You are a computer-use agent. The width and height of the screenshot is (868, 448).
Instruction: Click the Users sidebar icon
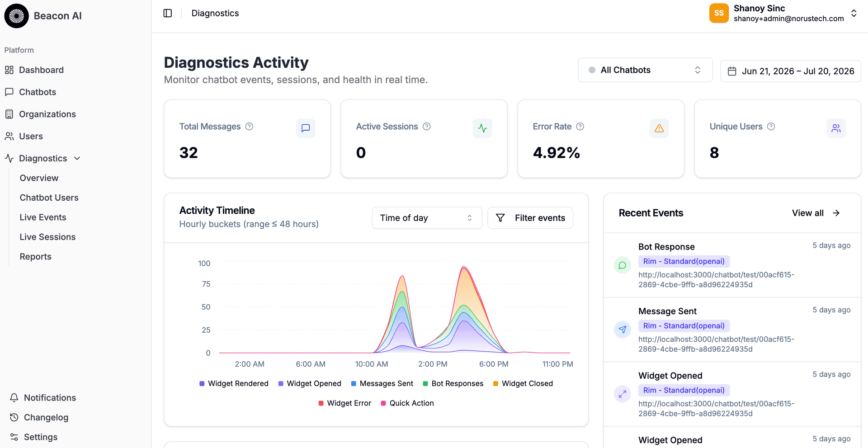[x=9, y=137]
